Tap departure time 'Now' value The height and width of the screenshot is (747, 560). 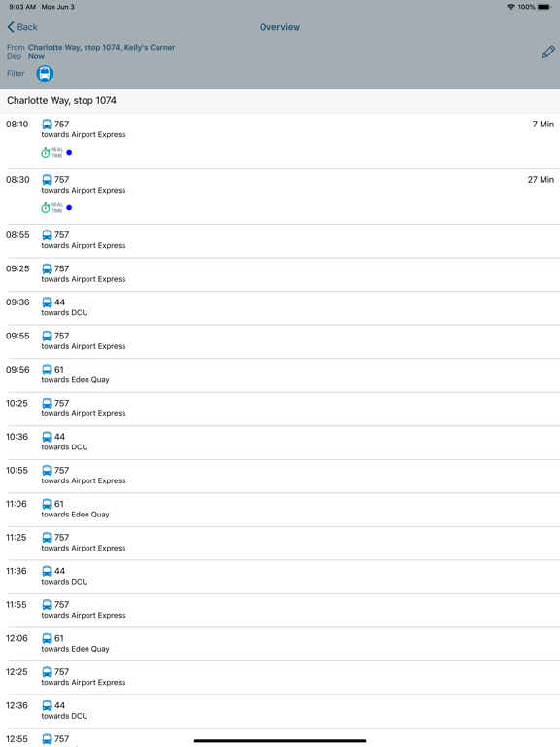click(x=36, y=56)
